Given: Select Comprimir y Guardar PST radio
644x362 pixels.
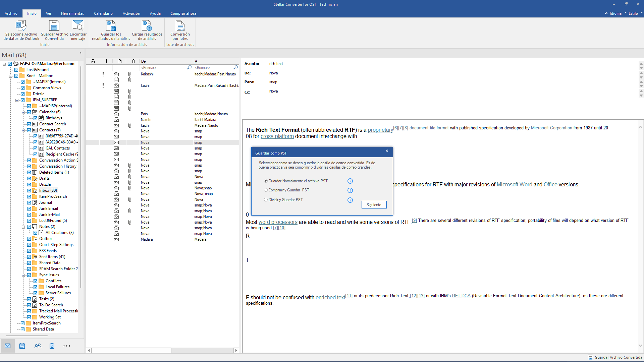Looking at the screenshot, I should pos(266,190).
